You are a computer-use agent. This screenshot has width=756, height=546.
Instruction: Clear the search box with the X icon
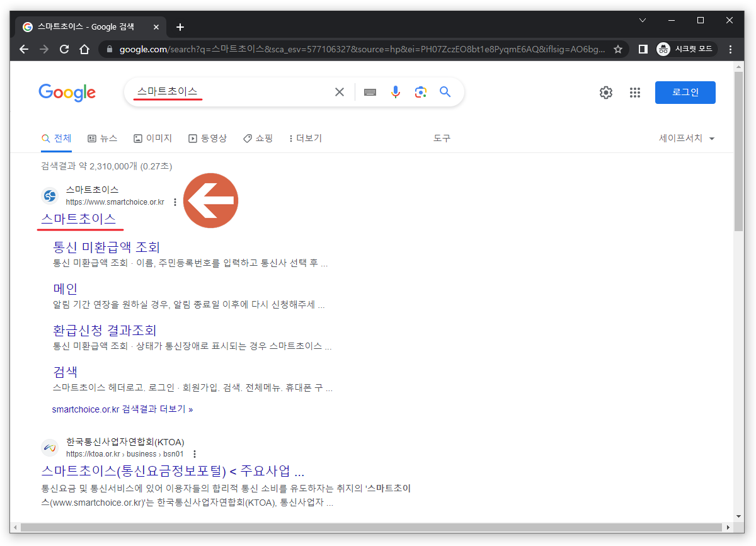pyautogui.click(x=340, y=93)
